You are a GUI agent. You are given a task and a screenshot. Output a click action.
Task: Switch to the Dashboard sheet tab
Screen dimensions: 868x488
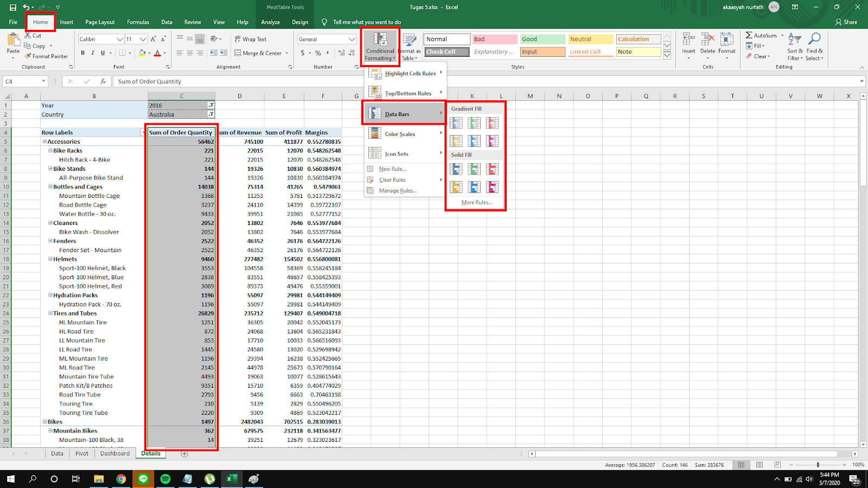point(114,453)
